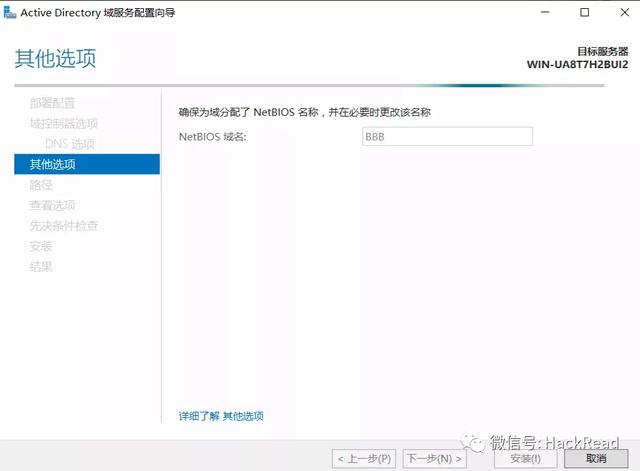Screen dimensions: 640x471
Task: Select 先决条件检查 step in sidebar
Action: point(64,226)
